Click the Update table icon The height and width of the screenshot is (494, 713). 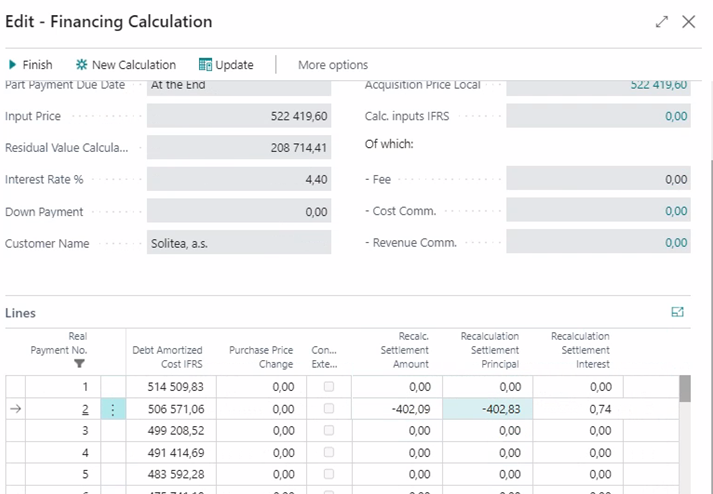pyautogui.click(x=206, y=65)
